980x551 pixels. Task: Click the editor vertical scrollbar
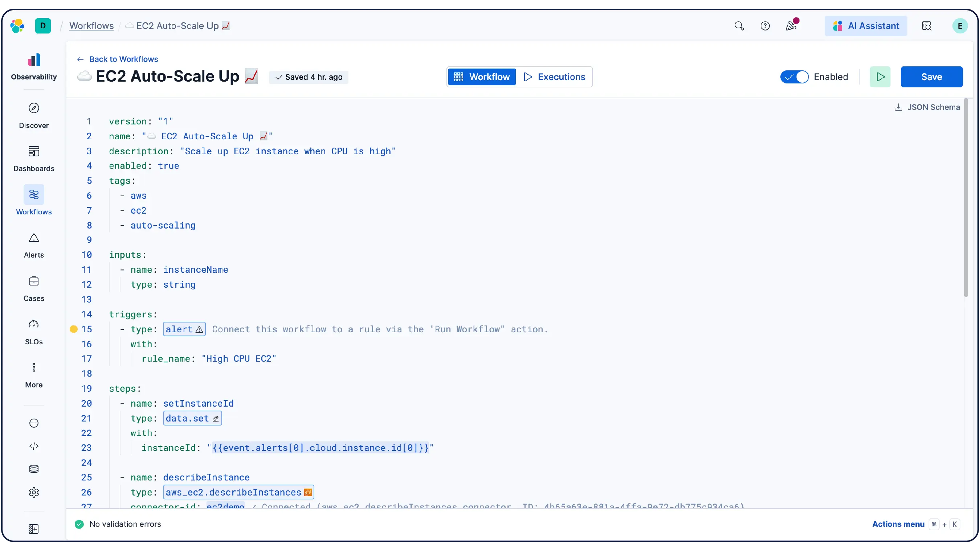click(x=965, y=198)
